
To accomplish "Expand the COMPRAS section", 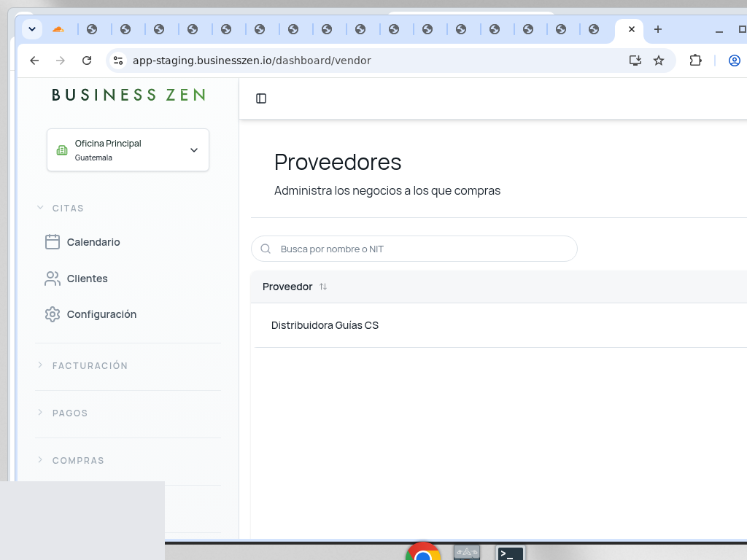I will coord(41,460).
